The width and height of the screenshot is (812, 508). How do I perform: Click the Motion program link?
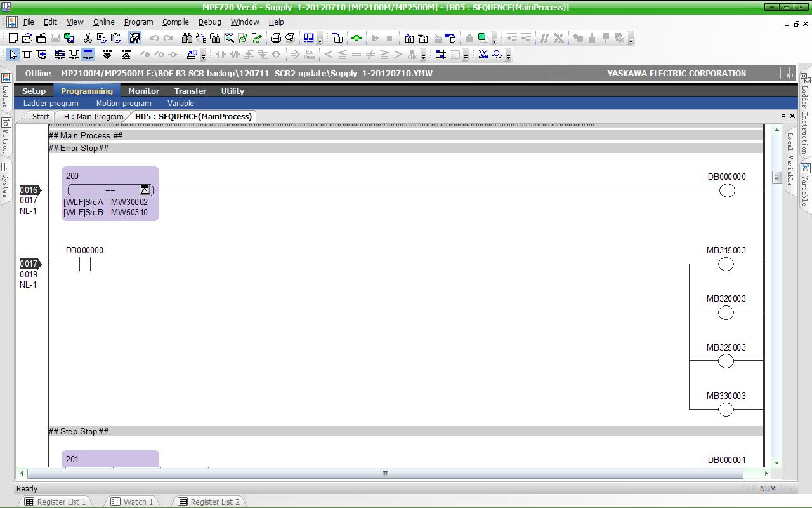tap(124, 103)
